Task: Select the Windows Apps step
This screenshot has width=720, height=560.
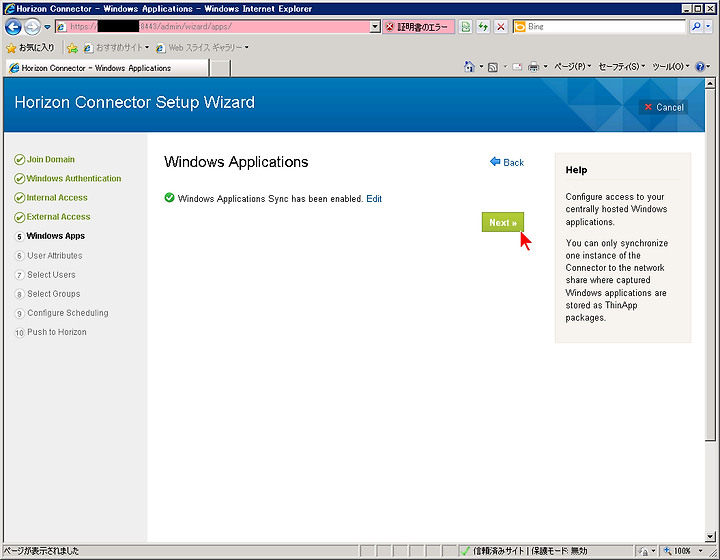Action: (50, 236)
